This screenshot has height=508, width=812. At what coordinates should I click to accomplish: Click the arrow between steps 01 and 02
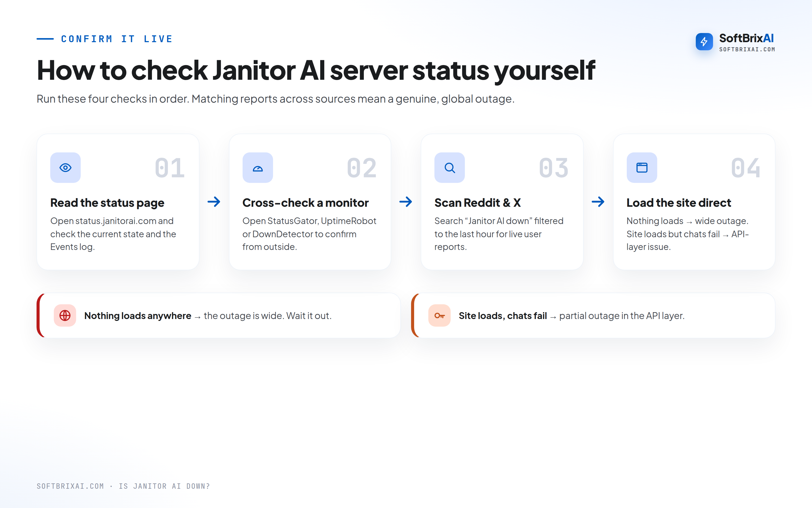point(214,202)
